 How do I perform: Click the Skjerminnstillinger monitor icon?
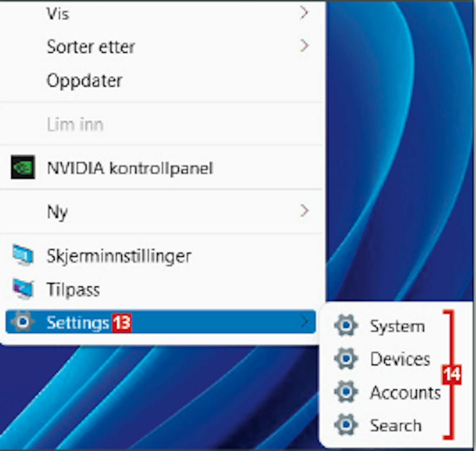[x=23, y=254]
